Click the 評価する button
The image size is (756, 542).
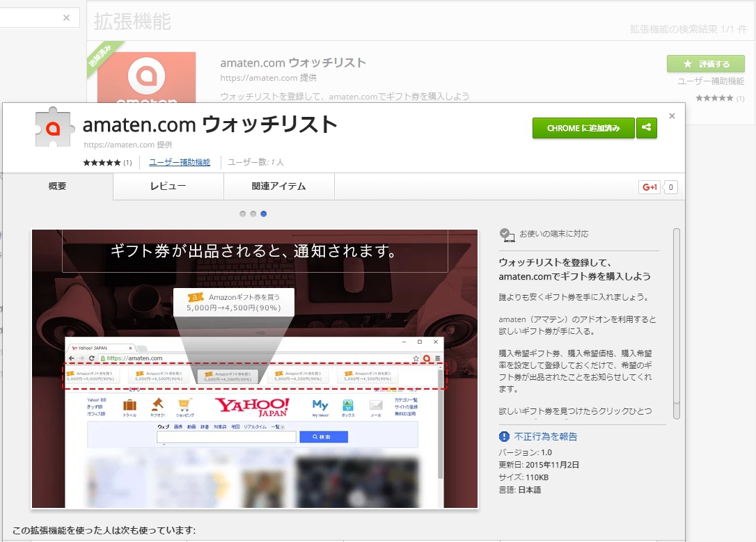click(706, 64)
